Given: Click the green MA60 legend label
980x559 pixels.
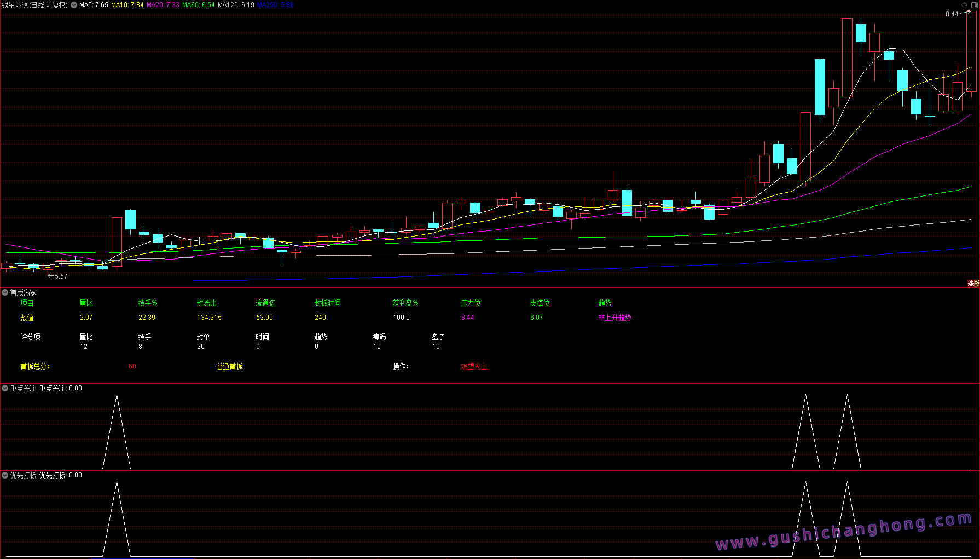Looking at the screenshot, I should click(198, 5).
